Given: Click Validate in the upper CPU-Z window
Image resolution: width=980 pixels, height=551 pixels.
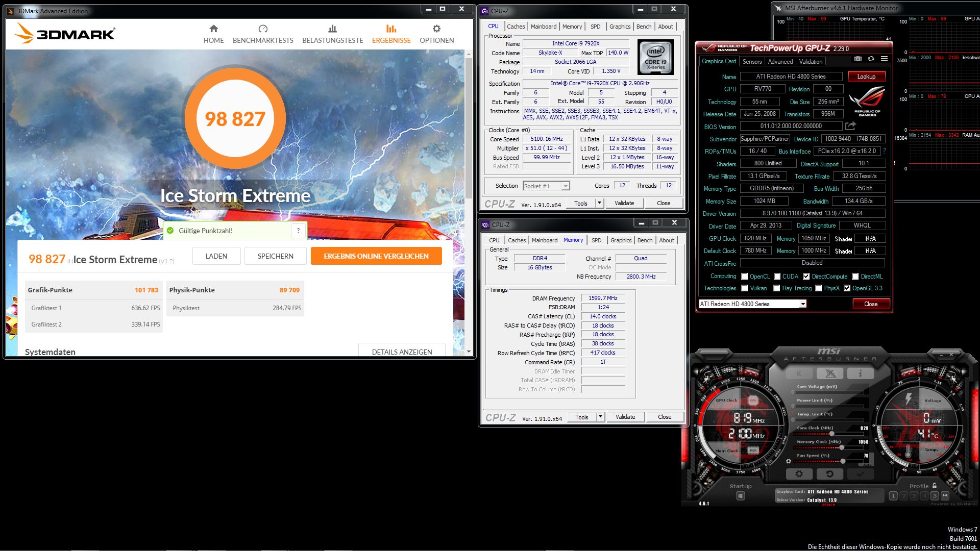Looking at the screenshot, I should click(624, 203).
